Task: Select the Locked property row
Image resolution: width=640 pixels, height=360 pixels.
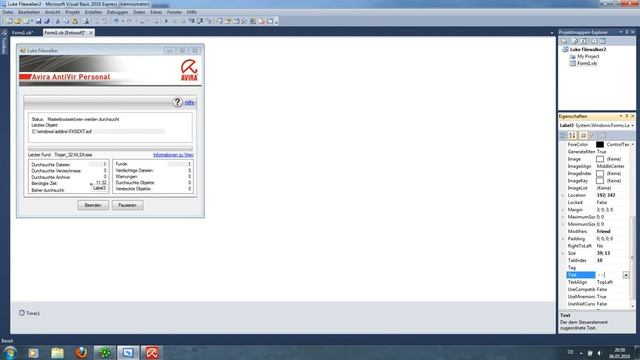Action: pyautogui.click(x=598, y=203)
